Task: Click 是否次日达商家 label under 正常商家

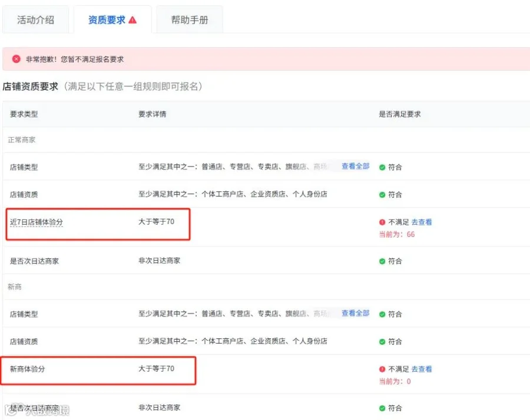Action: (35, 261)
